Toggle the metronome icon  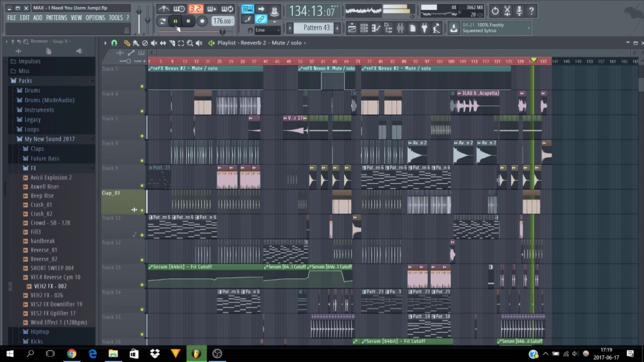click(164, 9)
